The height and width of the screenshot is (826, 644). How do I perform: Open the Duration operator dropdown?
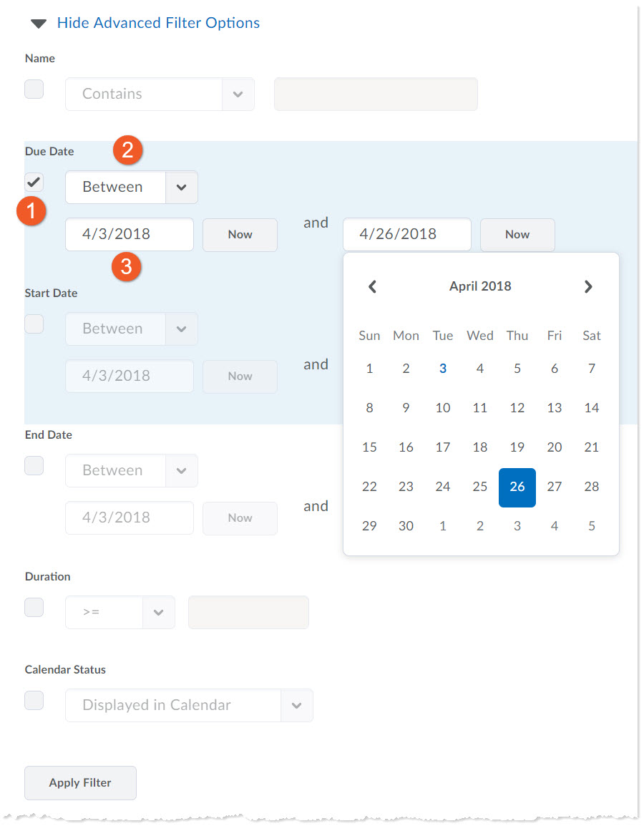[x=159, y=613]
